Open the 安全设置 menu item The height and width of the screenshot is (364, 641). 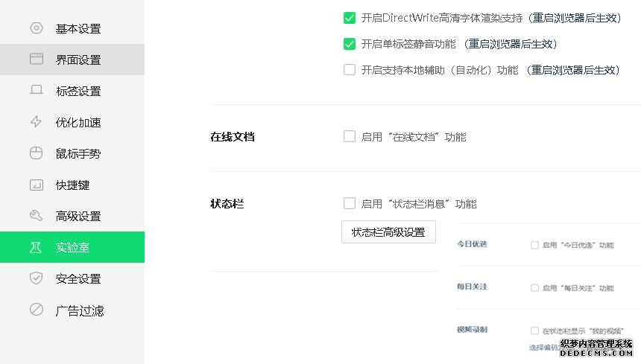(78, 278)
